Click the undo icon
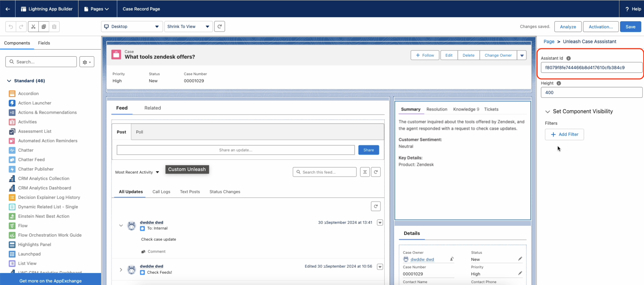This screenshot has width=644, height=285. pyautogui.click(x=11, y=27)
